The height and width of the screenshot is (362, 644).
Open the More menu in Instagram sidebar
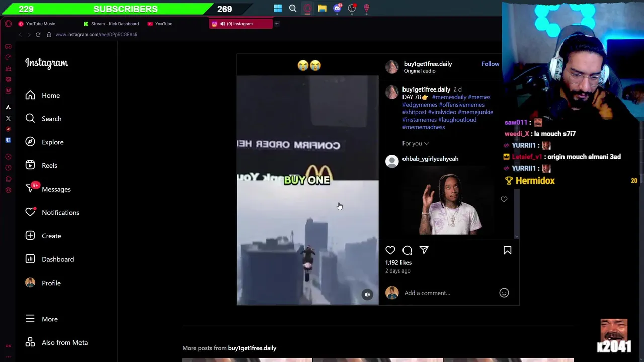tap(42, 319)
